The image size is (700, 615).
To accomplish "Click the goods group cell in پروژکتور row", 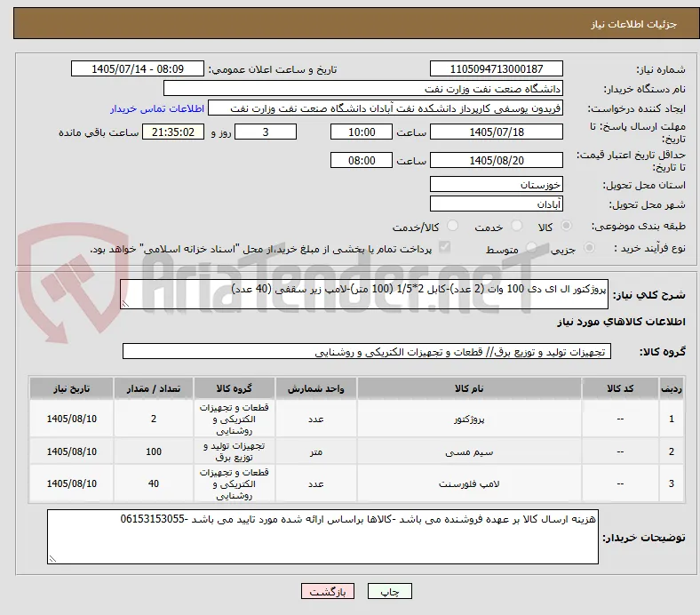I will click(235, 419).
